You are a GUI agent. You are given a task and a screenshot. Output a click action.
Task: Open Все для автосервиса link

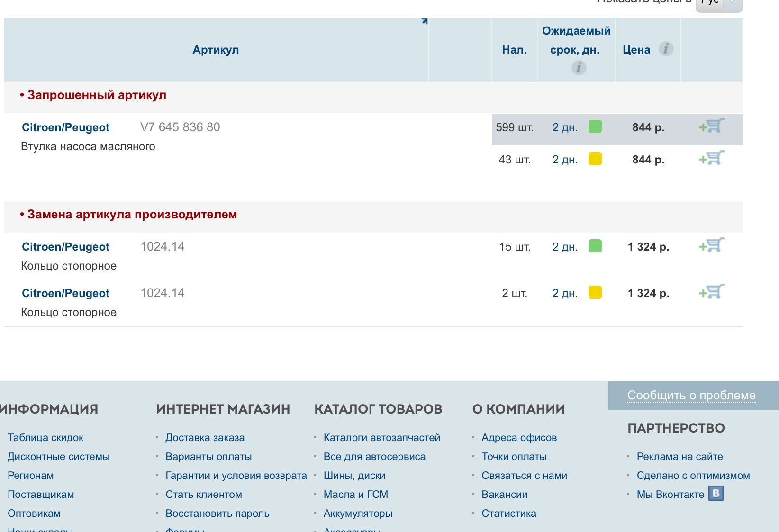point(374,457)
